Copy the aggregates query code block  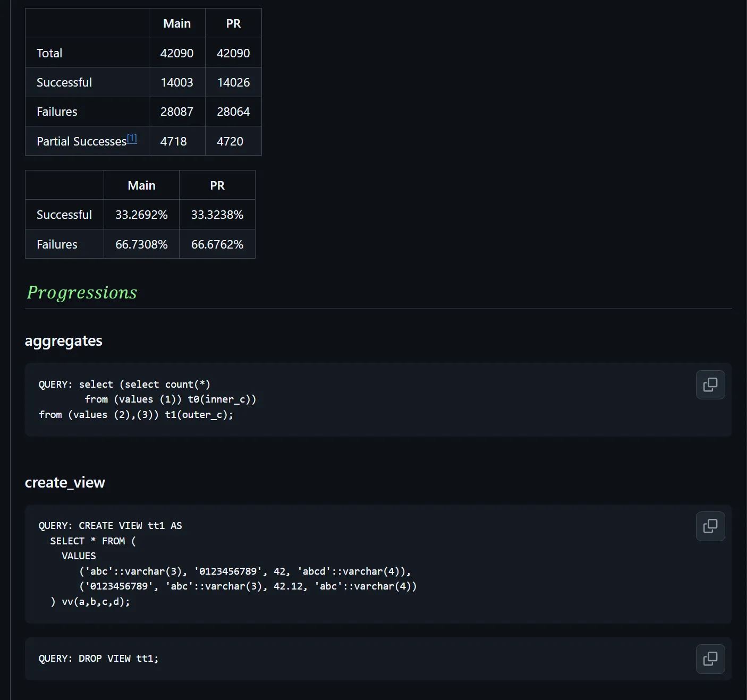click(x=710, y=385)
